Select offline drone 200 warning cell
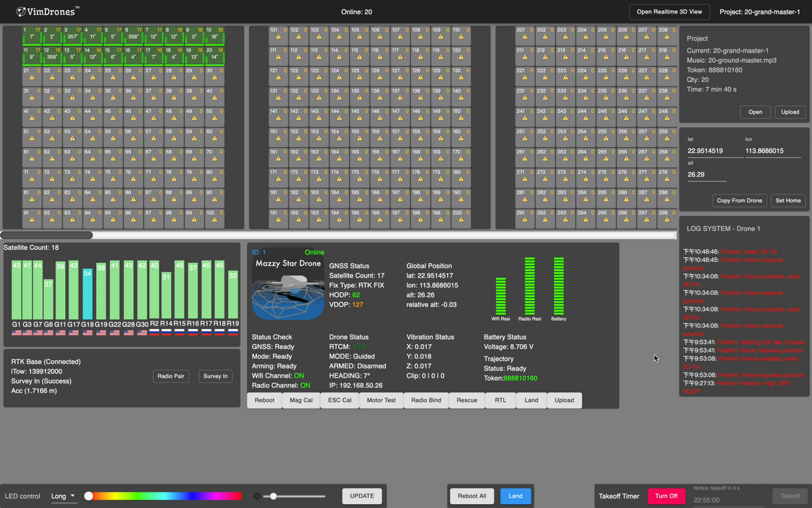Image resolution: width=812 pixels, height=508 pixels. (x=461, y=218)
